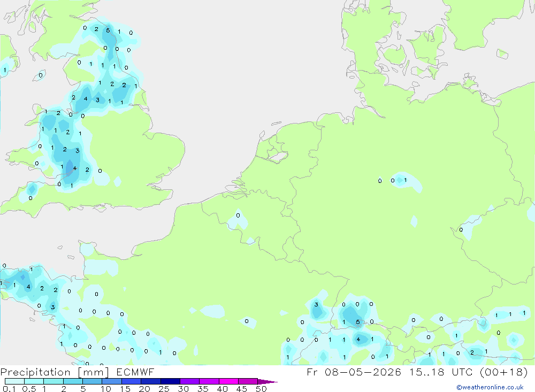Click the over-50 mm arrow tip of legend

(267, 382)
